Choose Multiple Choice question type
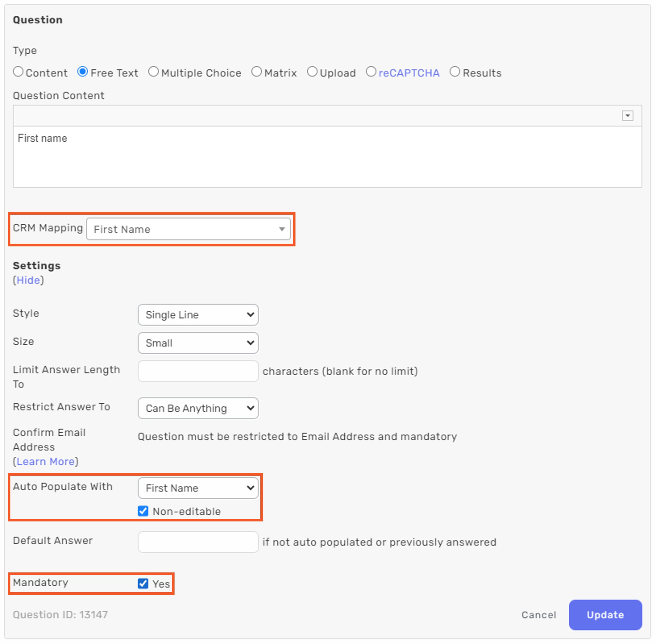This screenshot has height=644, width=656. 153,72
